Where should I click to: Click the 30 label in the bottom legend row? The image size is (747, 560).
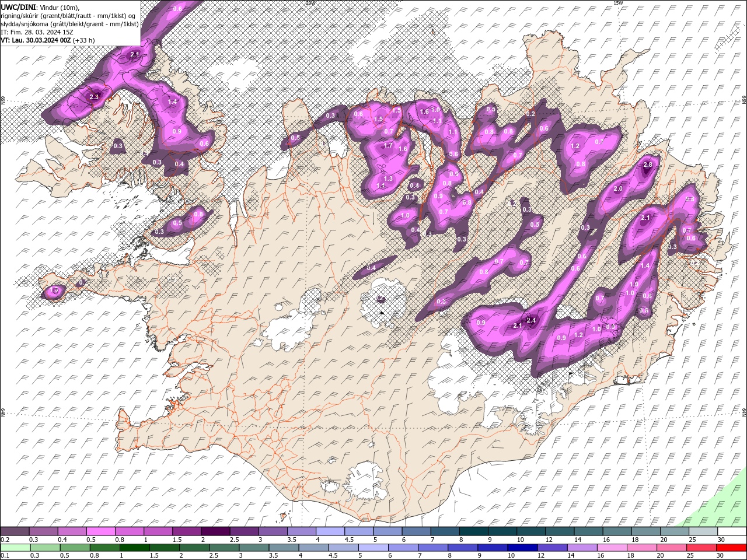pyautogui.click(x=720, y=555)
